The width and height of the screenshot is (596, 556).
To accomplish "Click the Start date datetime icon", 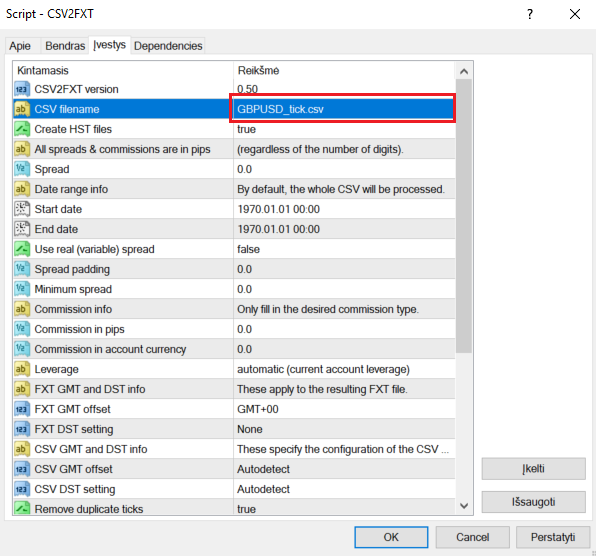I will click(22, 209).
